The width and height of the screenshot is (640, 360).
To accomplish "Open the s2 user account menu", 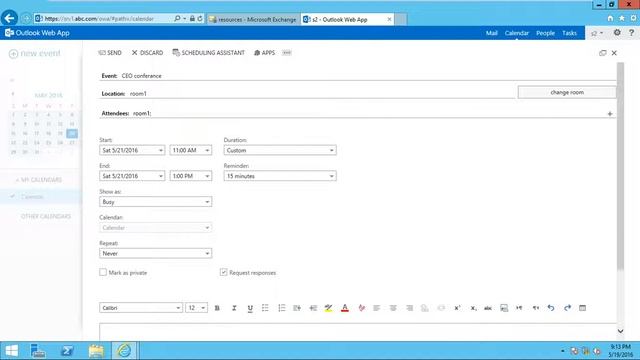I will 597,33.
